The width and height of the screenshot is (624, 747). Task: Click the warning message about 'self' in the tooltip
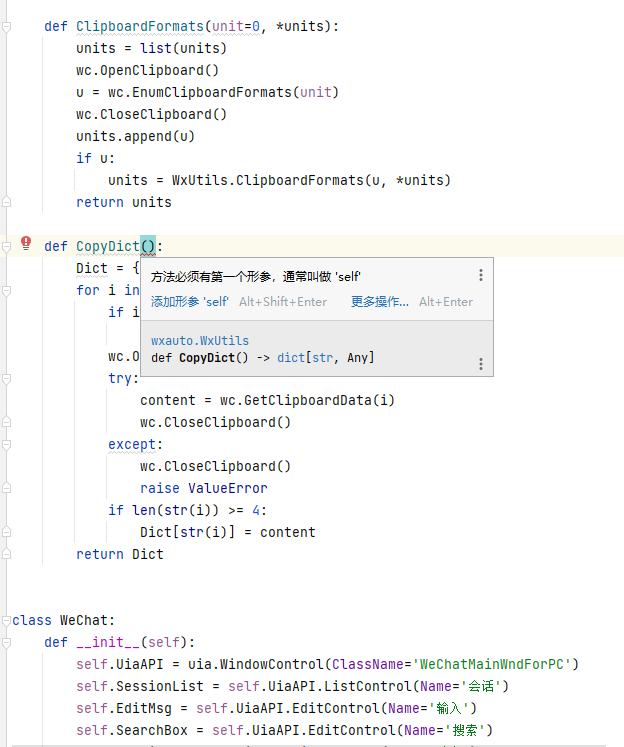click(x=255, y=276)
